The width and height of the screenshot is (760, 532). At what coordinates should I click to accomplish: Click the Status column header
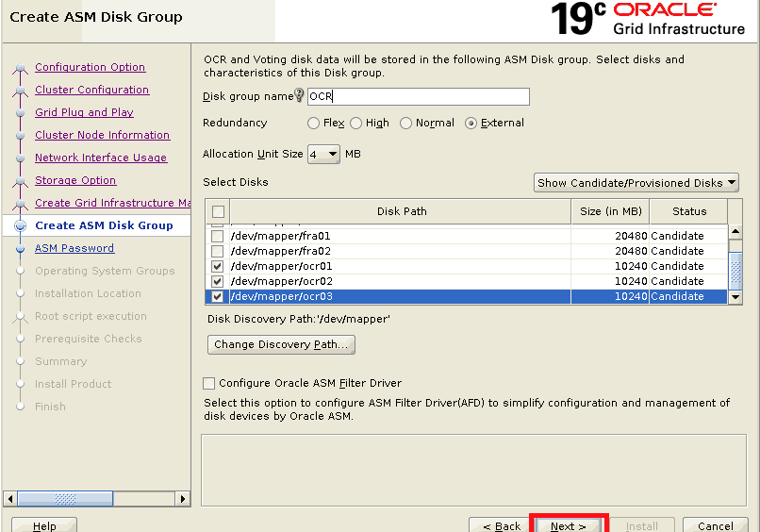click(x=688, y=211)
